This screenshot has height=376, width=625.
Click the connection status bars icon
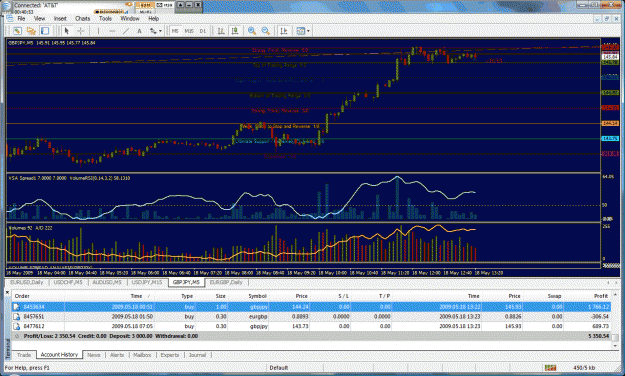550,368
